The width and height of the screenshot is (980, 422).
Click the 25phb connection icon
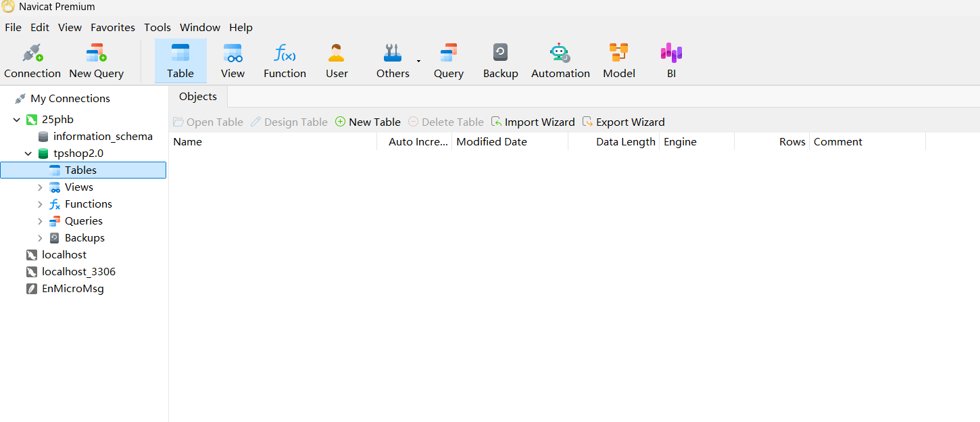pos(32,120)
